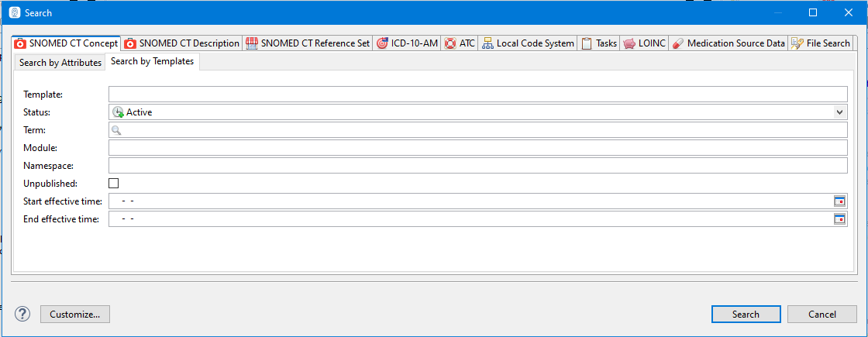Switch to SNOMED CT Reference Set tab
Screen dimensions: 868x337
click(x=308, y=43)
